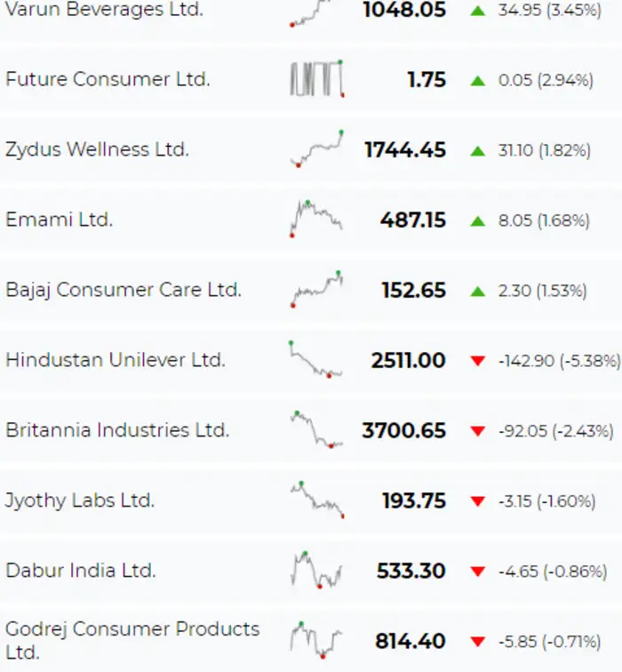The image size is (622, 672).
Task: Select Godrej Consumer Products Ltd. name
Action: point(132,640)
